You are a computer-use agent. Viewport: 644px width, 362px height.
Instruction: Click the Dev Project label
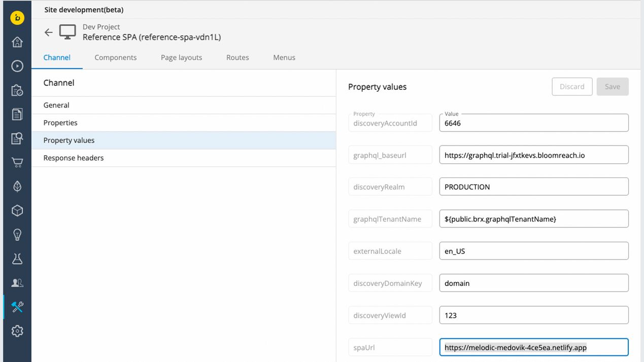(x=101, y=27)
